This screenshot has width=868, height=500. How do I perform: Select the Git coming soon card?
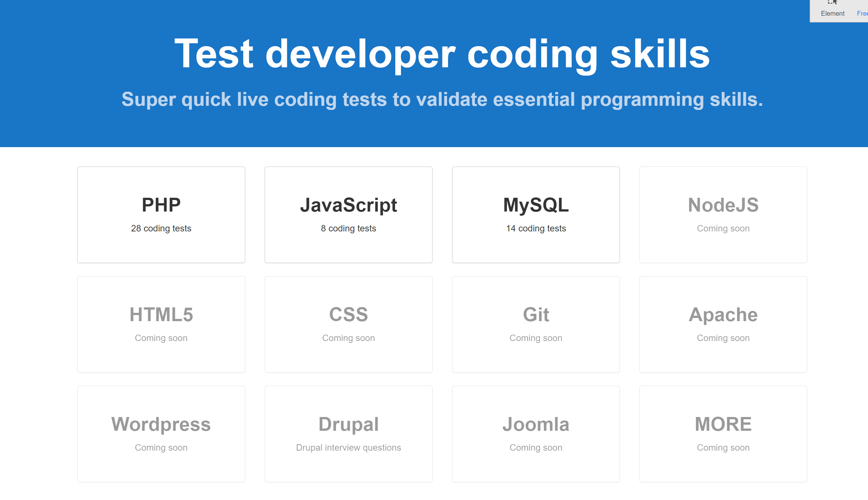coord(536,324)
